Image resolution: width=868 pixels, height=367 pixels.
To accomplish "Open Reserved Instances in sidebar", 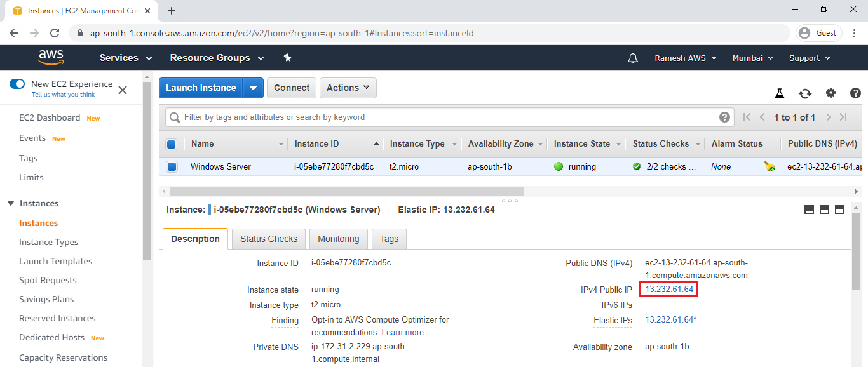I will 57,319.
